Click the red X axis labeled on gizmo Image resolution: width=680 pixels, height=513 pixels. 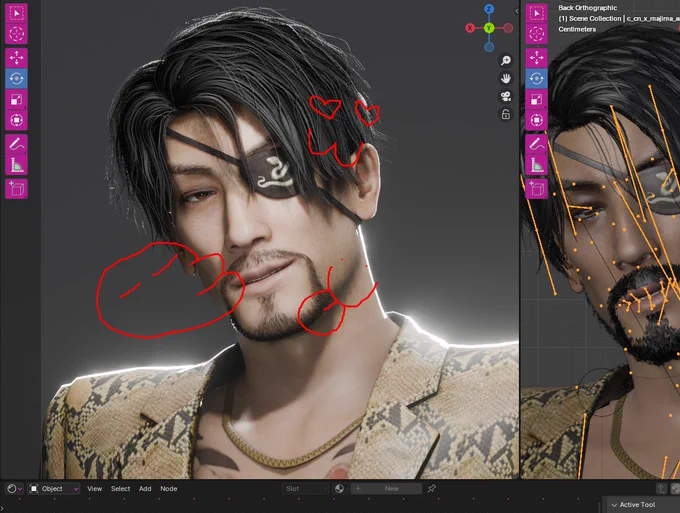coord(470,28)
